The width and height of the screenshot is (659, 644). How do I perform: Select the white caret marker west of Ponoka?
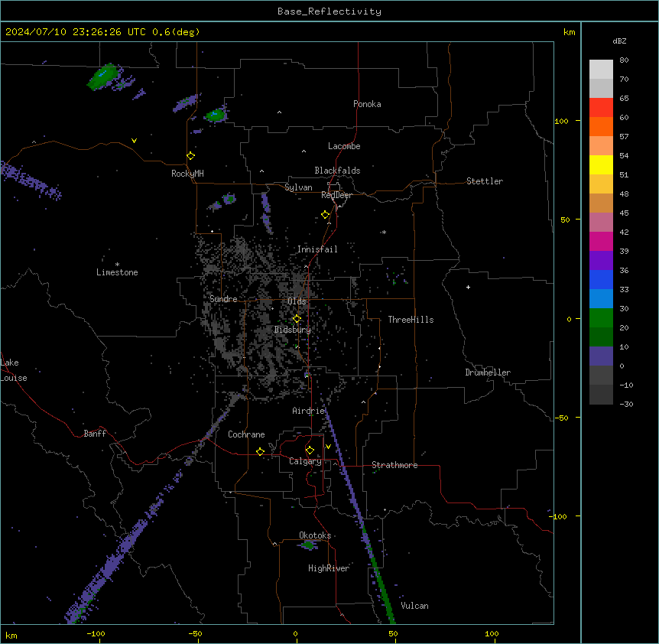(x=279, y=112)
